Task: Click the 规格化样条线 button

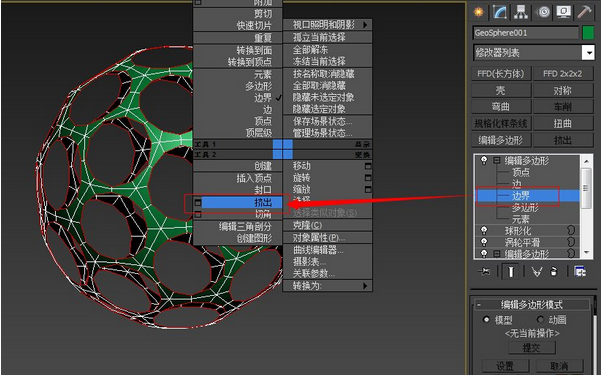Action: pyautogui.click(x=501, y=123)
